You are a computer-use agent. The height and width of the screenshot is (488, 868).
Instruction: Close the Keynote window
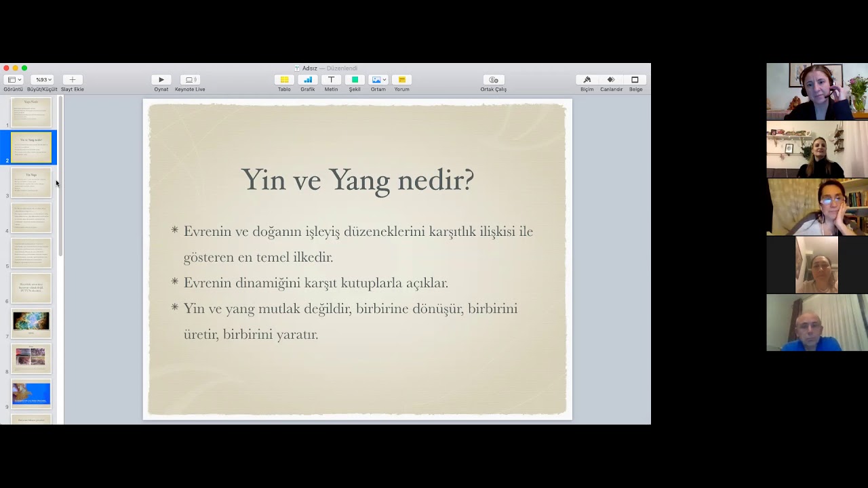6,68
